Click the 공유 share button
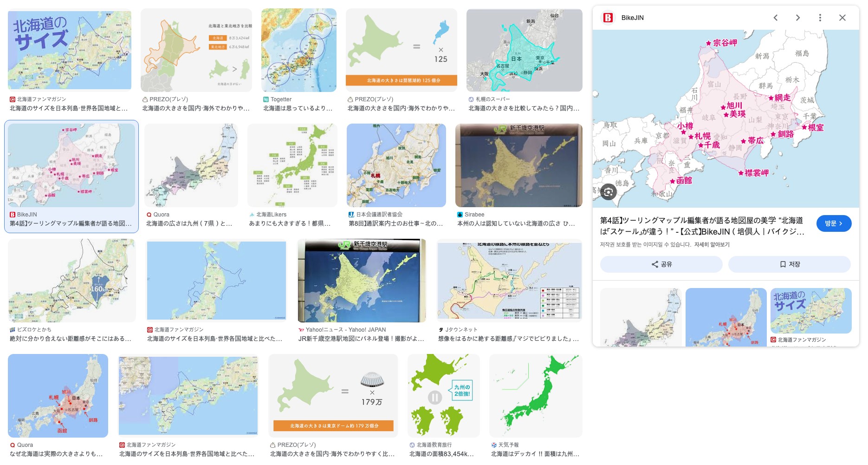Image resolution: width=868 pixels, height=465 pixels. 661,264
